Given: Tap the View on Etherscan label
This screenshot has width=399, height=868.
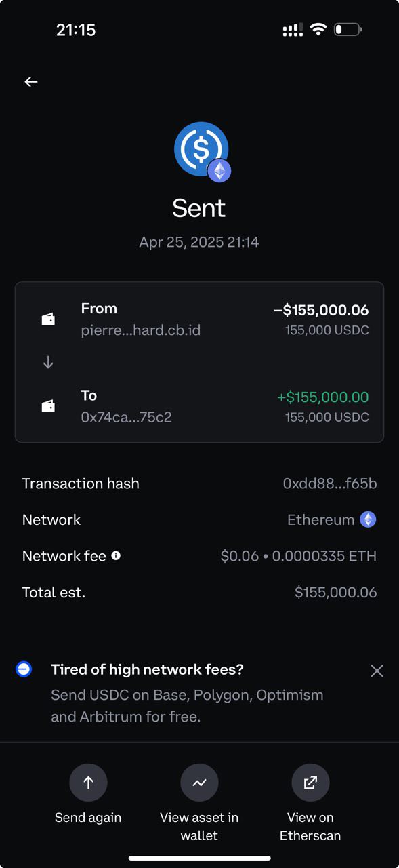Looking at the screenshot, I should click(x=310, y=826).
